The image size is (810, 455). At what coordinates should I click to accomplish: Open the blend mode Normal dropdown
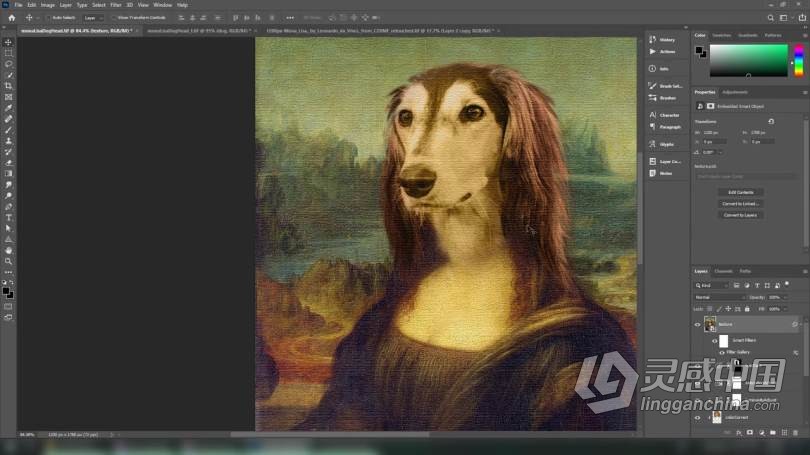[x=719, y=297]
